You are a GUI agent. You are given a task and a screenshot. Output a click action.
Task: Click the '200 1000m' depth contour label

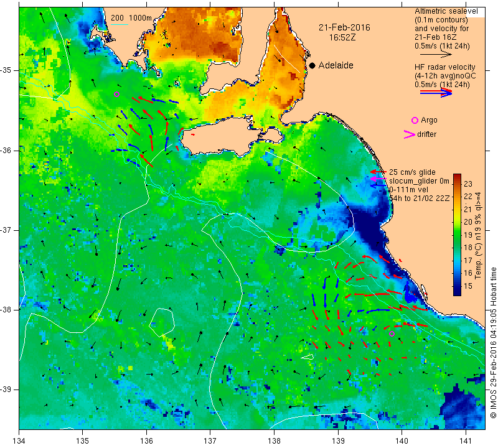[131, 18]
